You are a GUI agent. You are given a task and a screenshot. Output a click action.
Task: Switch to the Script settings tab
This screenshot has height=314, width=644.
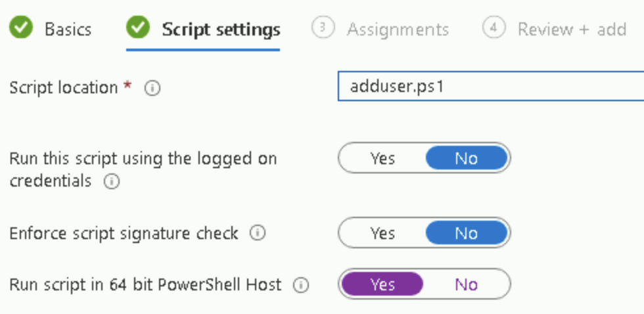coord(221,30)
